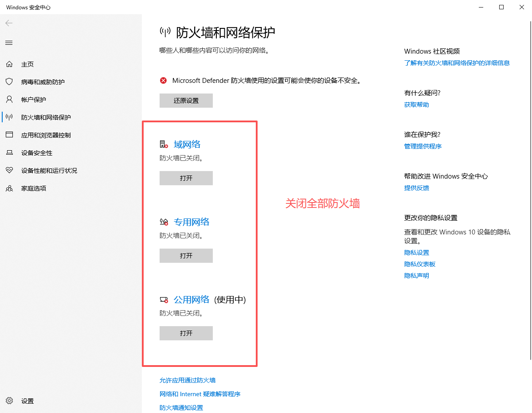Viewport: 532px width, 413px height.
Task: Click the virus protection shield icon
Action: pos(9,82)
